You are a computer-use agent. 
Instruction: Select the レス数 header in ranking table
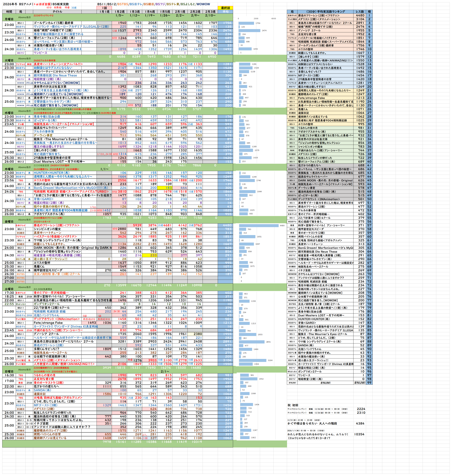pyautogui.click(x=360, y=12)
